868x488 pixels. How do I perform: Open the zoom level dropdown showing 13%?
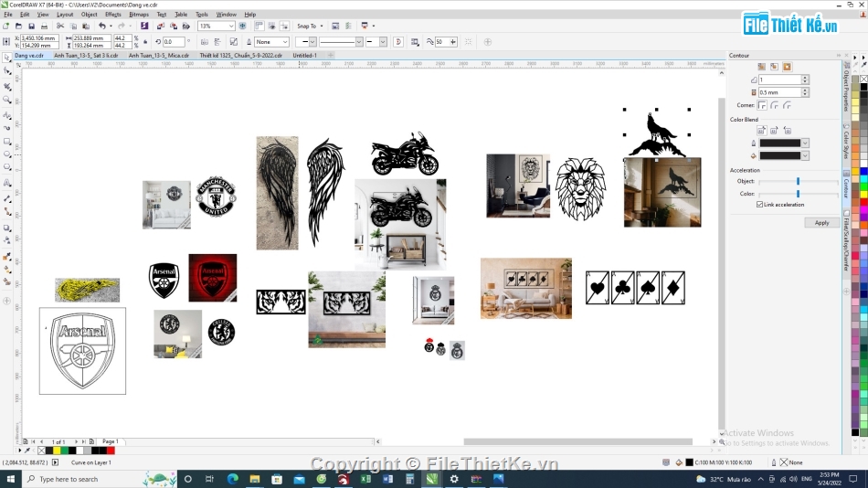pyautogui.click(x=231, y=26)
